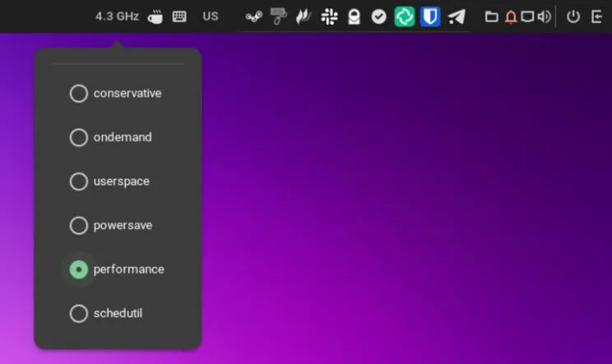Viewport: 612px width, 364px height.
Task: Select the schedutil radio button
Action: tap(79, 313)
